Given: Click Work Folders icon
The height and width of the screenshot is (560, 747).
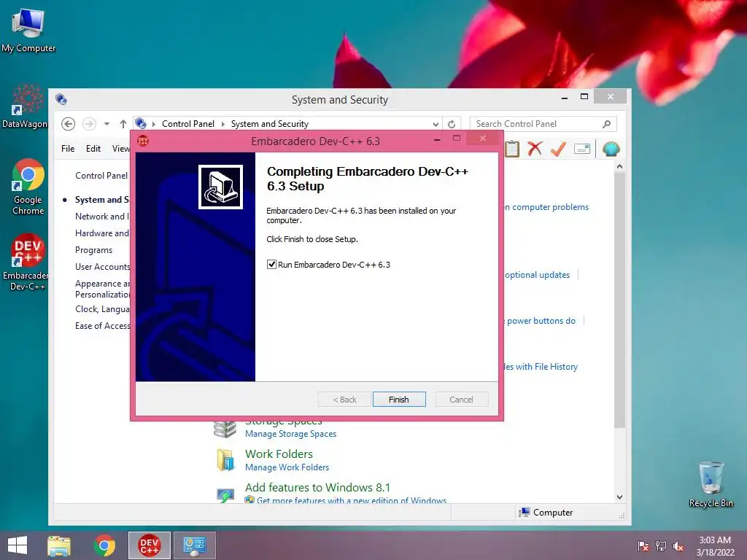Looking at the screenshot, I should pyautogui.click(x=225, y=460).
